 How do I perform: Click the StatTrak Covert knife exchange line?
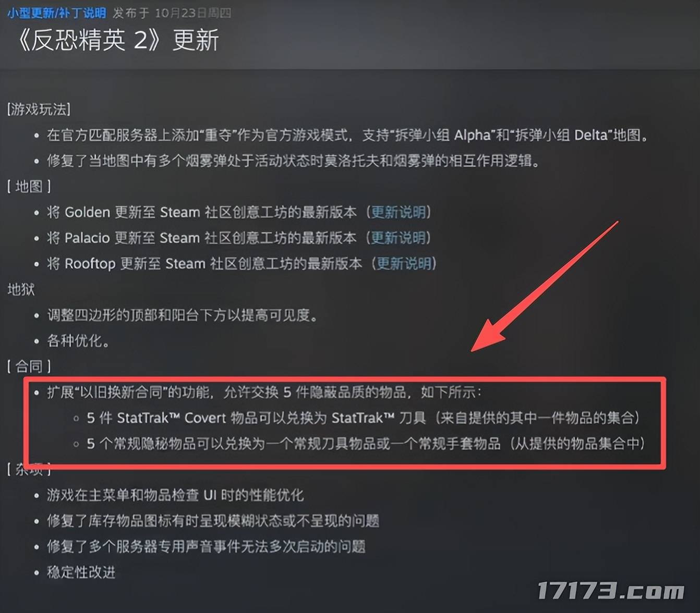click(363, 418)
